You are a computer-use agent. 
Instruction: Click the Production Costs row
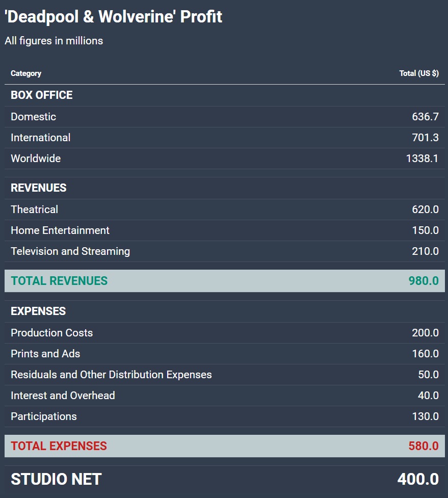[x=224, y=332]
